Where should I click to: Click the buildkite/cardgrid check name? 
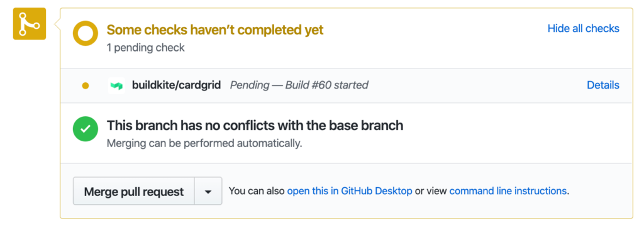[176, 85]
